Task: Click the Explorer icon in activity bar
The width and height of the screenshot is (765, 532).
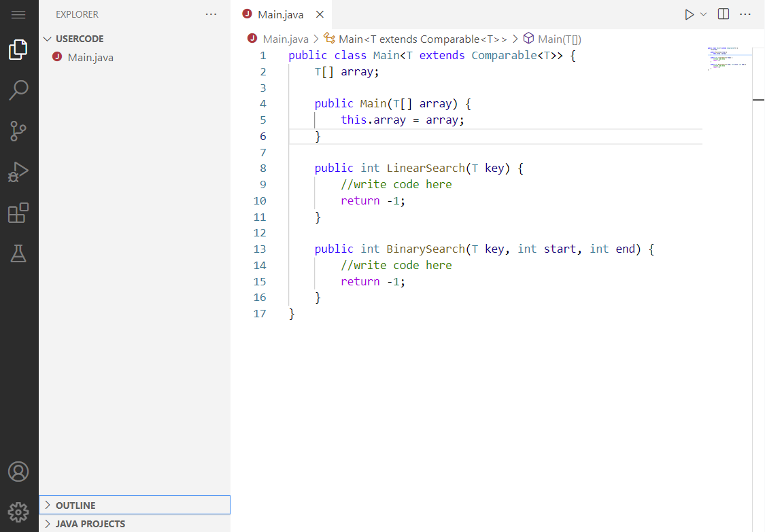Action: click(x=18, y=48)
